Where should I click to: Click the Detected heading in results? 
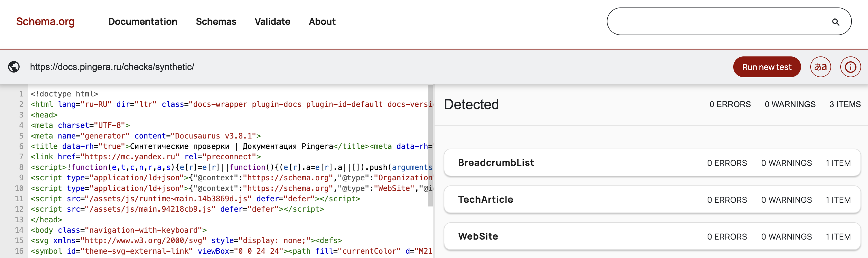click(x=471, y=104)
